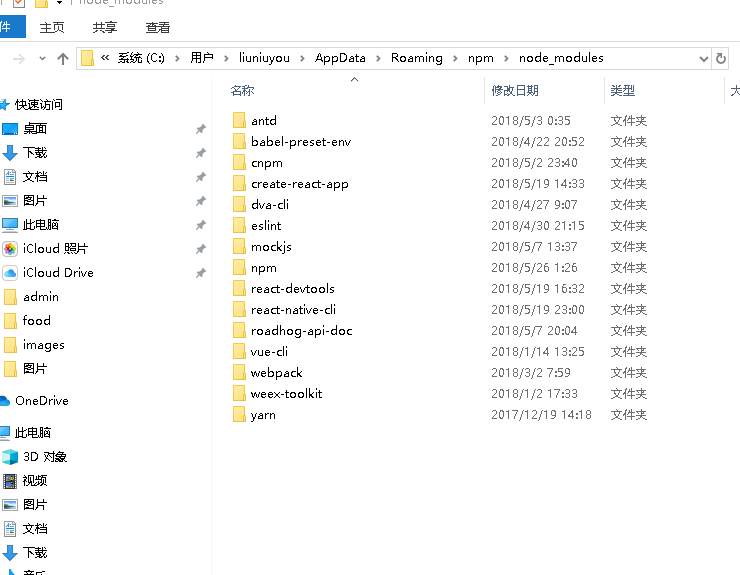Viewport: 740px width, 575px height.
Task: Open the quick access toolbar properties icon
Action: click(x=19, y=3)
